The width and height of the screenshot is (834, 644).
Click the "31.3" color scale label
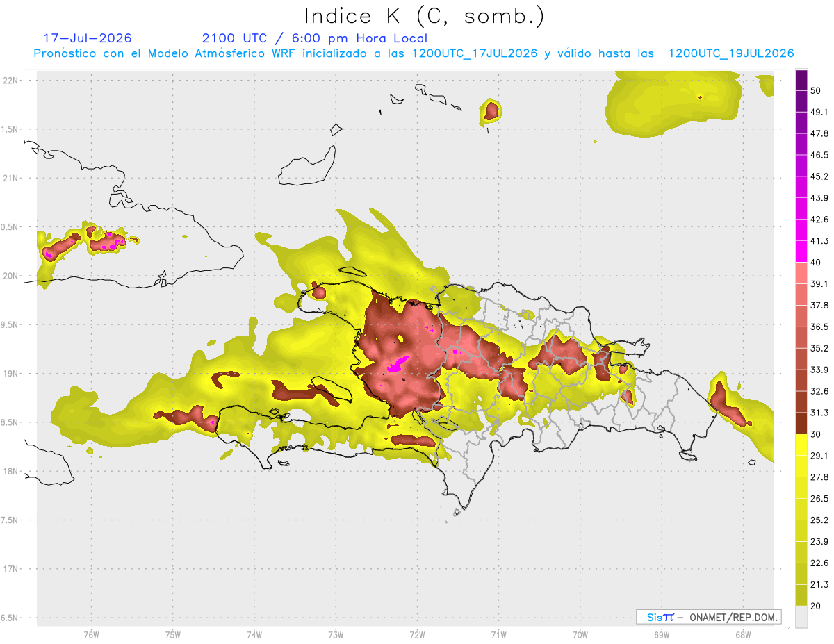tap(820, 413)
